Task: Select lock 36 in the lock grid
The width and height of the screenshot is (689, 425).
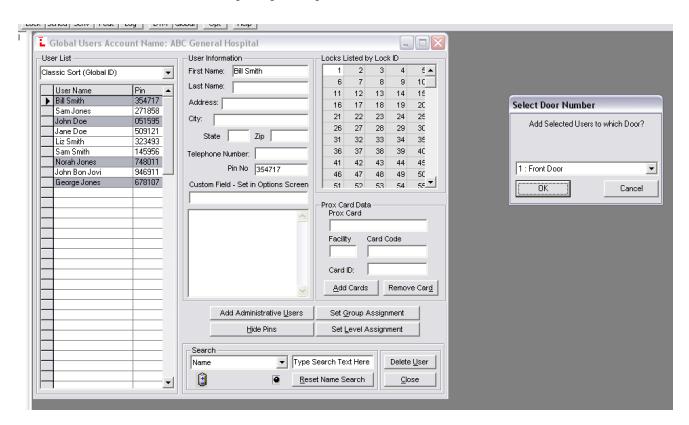Action: (333, 151)
